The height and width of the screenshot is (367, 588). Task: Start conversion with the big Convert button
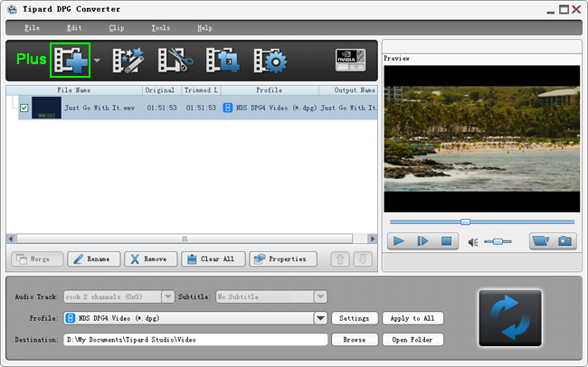[x=510, y=318]
